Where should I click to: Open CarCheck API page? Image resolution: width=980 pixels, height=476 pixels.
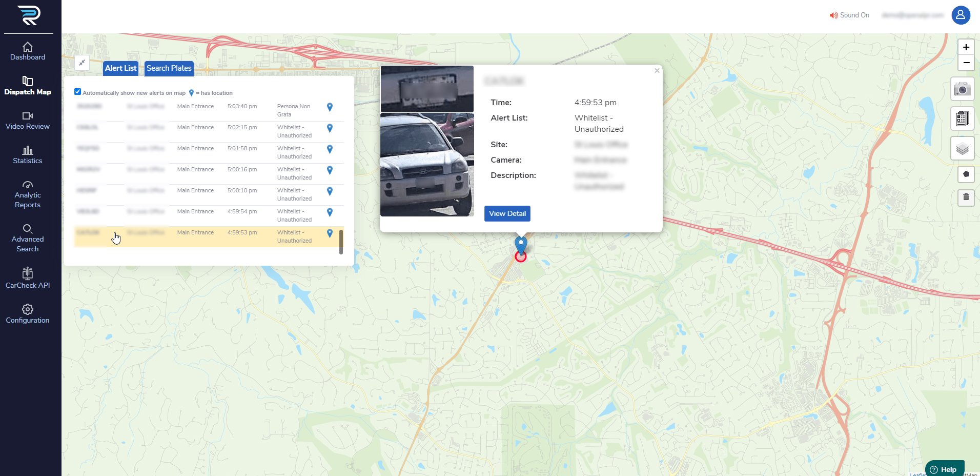(x=28, y=278)
